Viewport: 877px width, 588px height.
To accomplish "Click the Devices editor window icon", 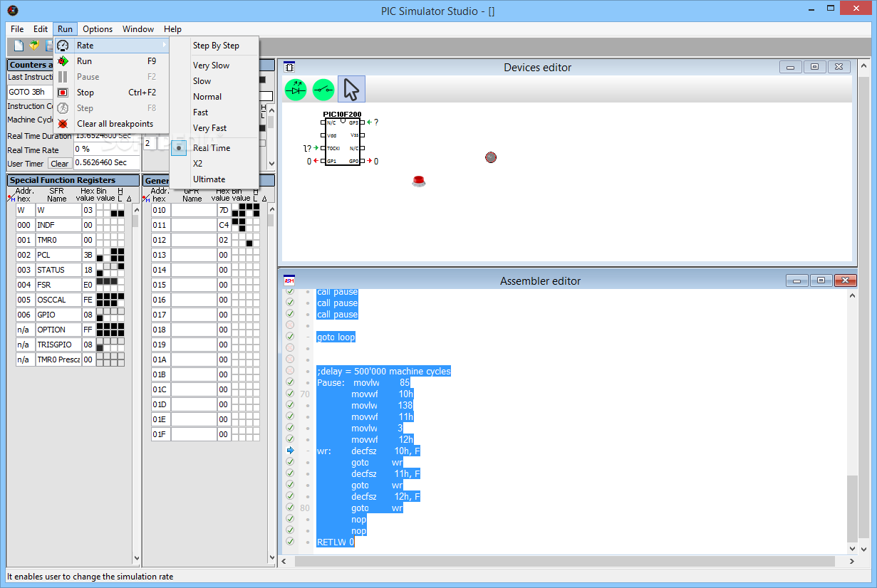I will pyautogui.click(x=289, y=67).
